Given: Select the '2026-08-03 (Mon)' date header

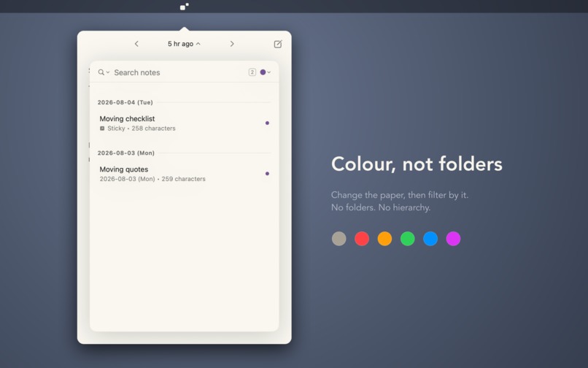Looking at the screenshot, I should point(126,153).
